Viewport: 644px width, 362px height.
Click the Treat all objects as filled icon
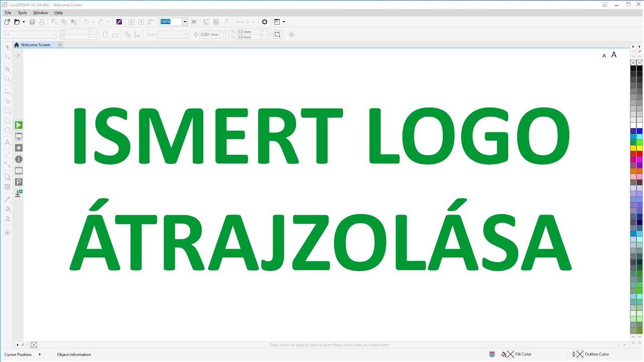(277, 34)
